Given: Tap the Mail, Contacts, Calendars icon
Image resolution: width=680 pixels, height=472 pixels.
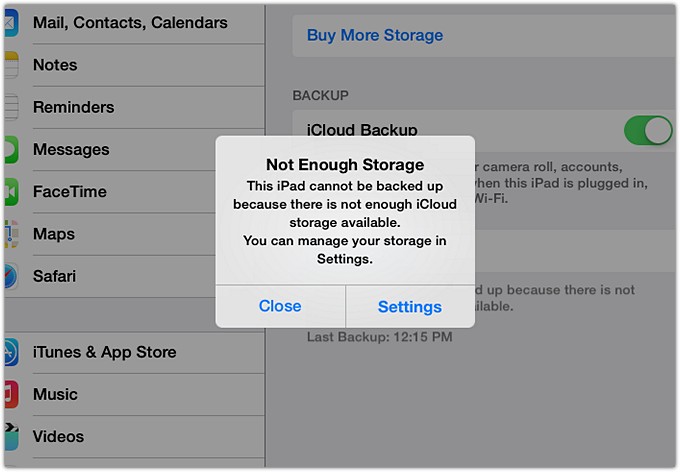Looking at the screenshot, I should (10, 23).
